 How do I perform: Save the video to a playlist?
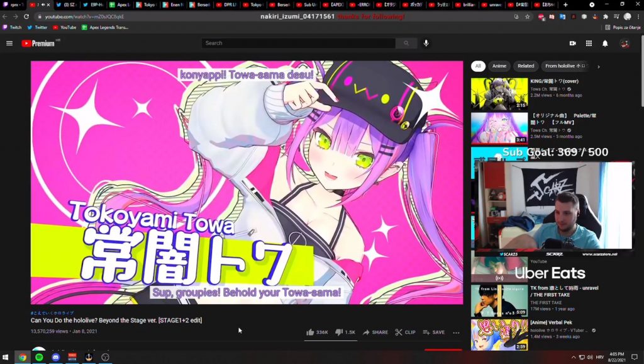click(x=433, y=332)
